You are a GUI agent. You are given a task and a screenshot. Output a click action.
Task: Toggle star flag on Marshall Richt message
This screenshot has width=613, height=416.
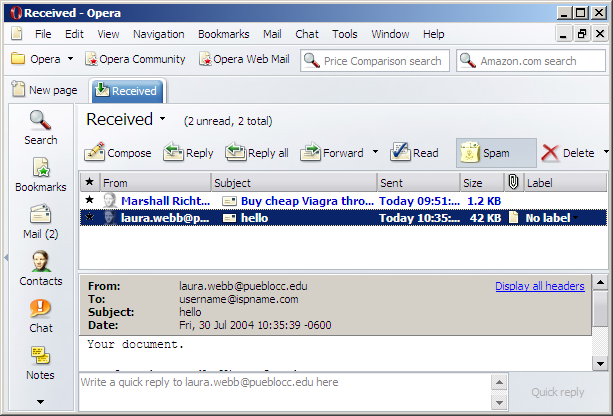[90, 200]
